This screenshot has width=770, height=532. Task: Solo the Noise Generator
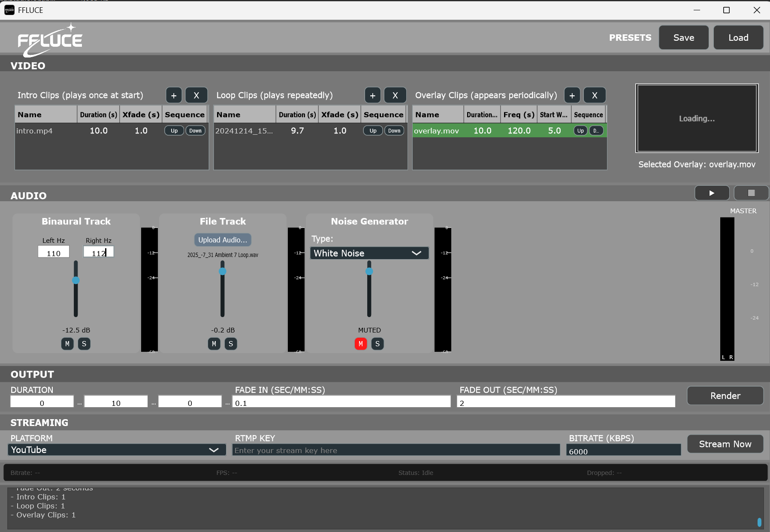(377, 344)
